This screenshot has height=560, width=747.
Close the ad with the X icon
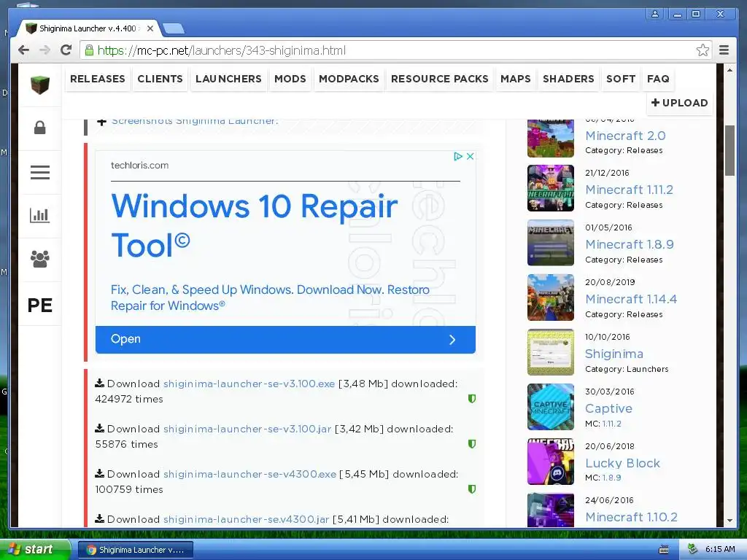point(471,156)
